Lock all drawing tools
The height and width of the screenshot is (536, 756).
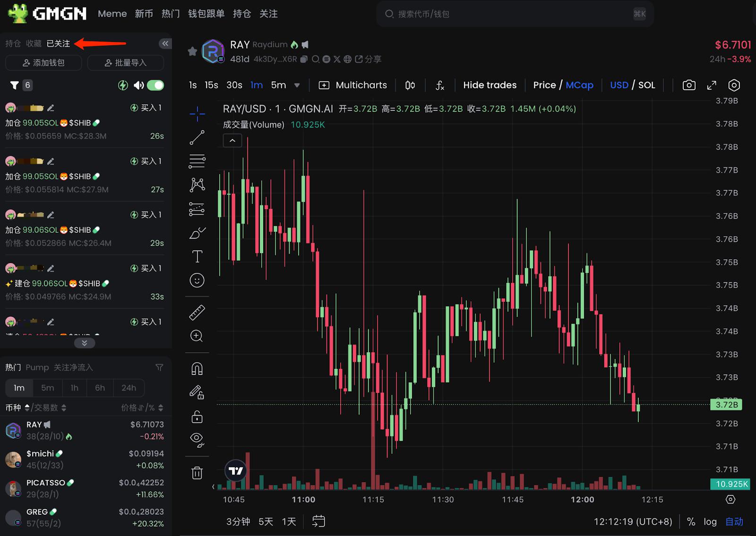coord(197,417)
